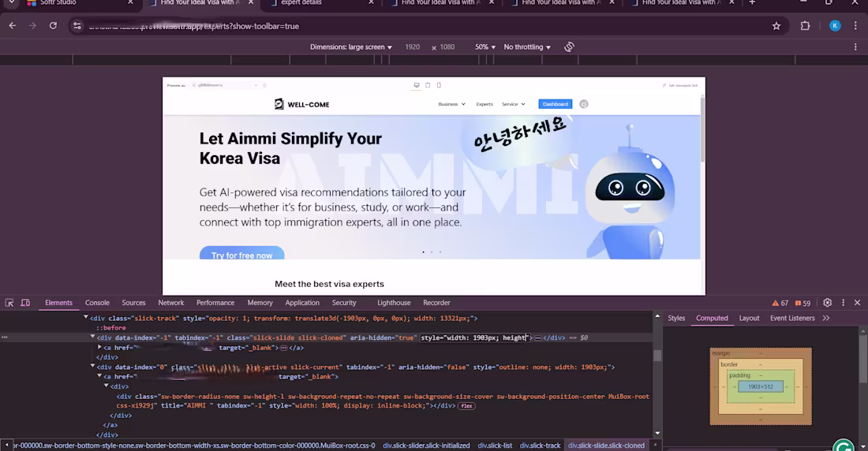Edit the viewport height field 1080
Image resolution: width=868 pixels, height=451 pixels.
(x=447, y=47)
